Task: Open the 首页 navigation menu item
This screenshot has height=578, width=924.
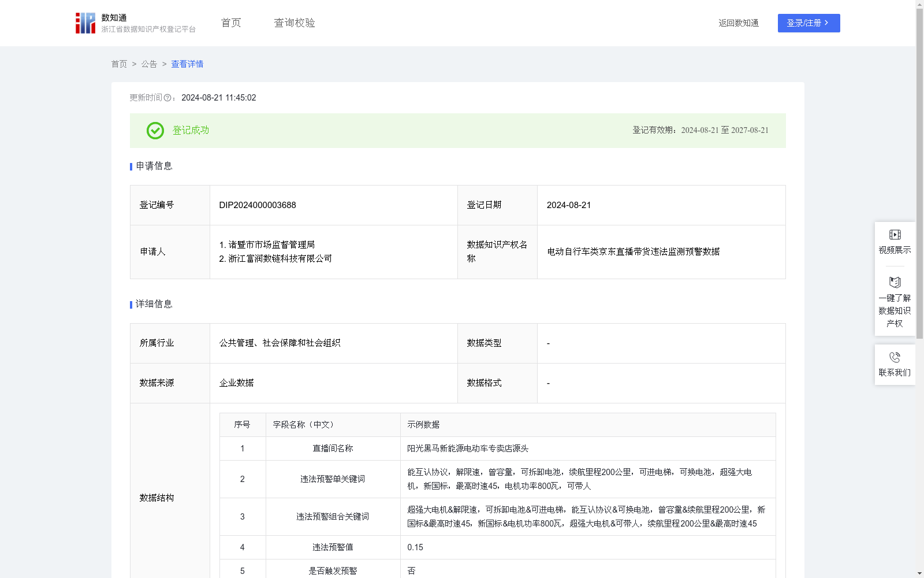Action: click(x=231, y=23)
